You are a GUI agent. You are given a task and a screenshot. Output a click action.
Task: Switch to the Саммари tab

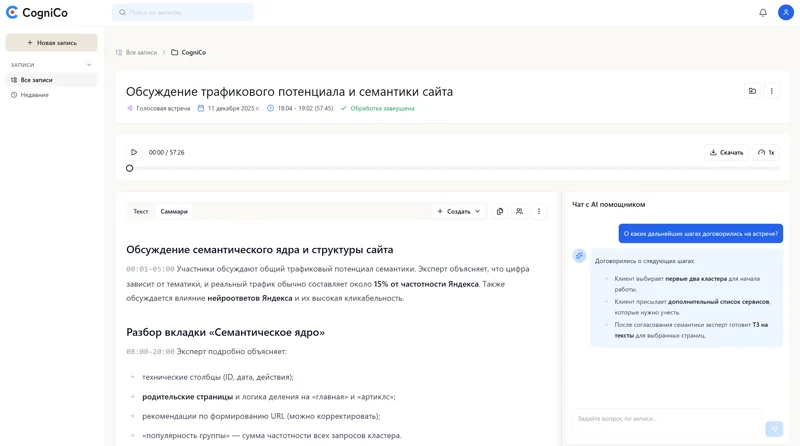(x=174, y=211)
